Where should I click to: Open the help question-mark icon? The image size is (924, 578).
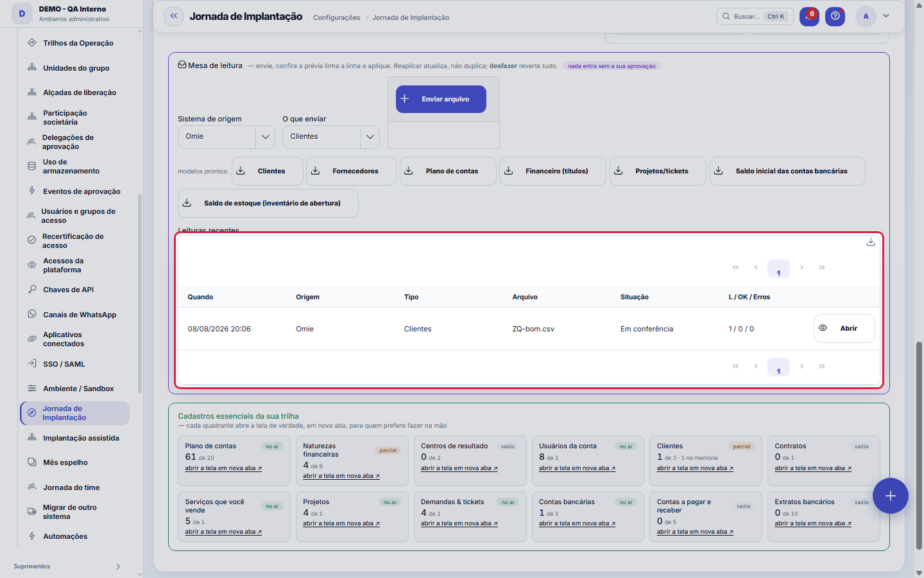835,17
